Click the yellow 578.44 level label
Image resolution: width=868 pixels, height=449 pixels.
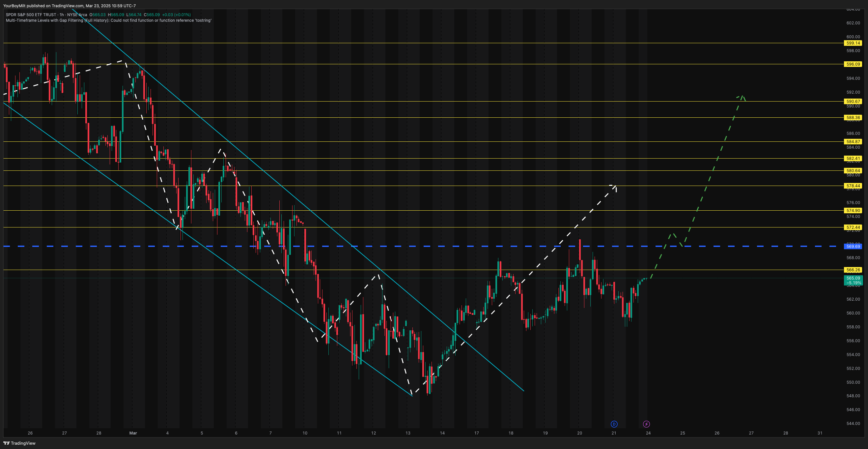853,186
